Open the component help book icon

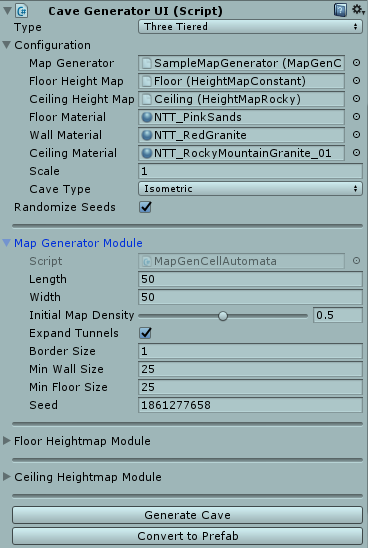(340, 10)
